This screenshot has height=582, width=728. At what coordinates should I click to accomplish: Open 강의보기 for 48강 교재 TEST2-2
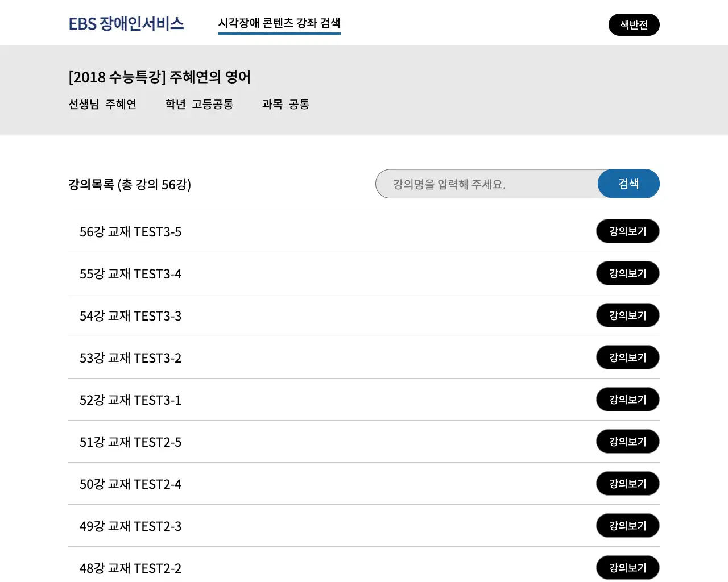coord(627,567)
